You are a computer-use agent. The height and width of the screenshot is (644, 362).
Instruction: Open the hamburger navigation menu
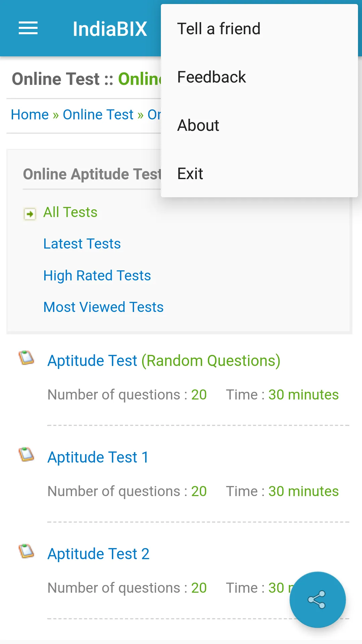[x=28, y=28]
